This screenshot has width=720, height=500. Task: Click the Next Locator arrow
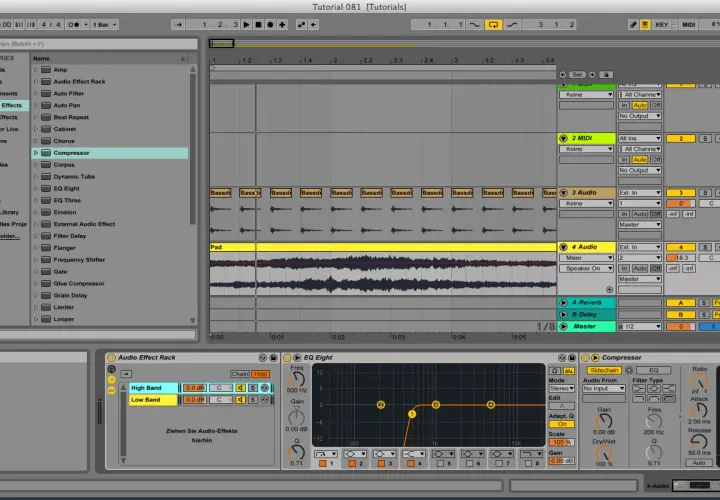point(592,74)
